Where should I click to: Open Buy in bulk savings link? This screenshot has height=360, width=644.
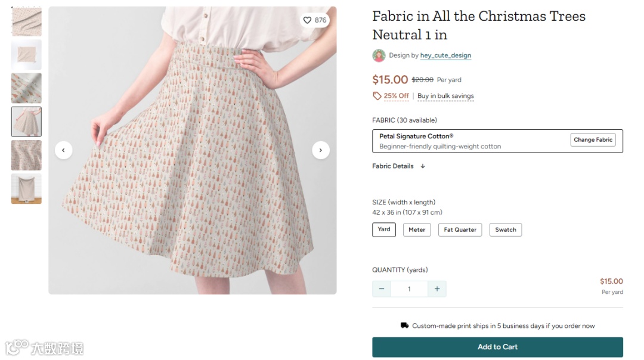pos(445,96)
